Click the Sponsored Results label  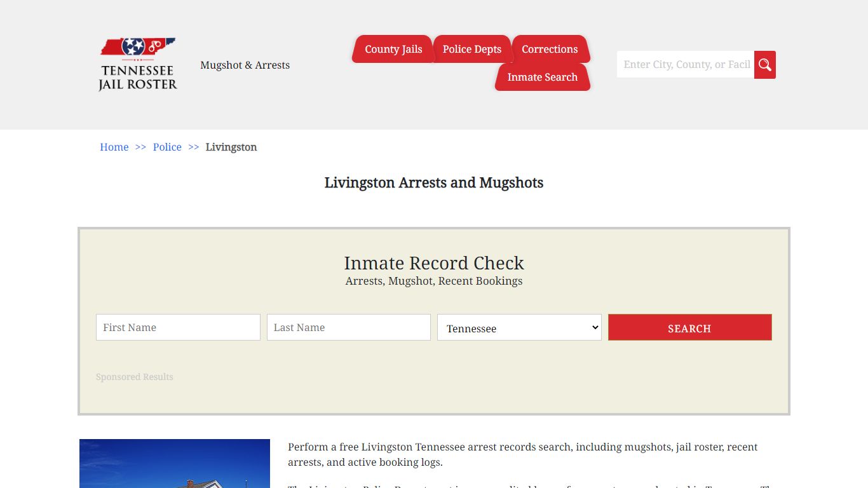click(x=135, y=377)
